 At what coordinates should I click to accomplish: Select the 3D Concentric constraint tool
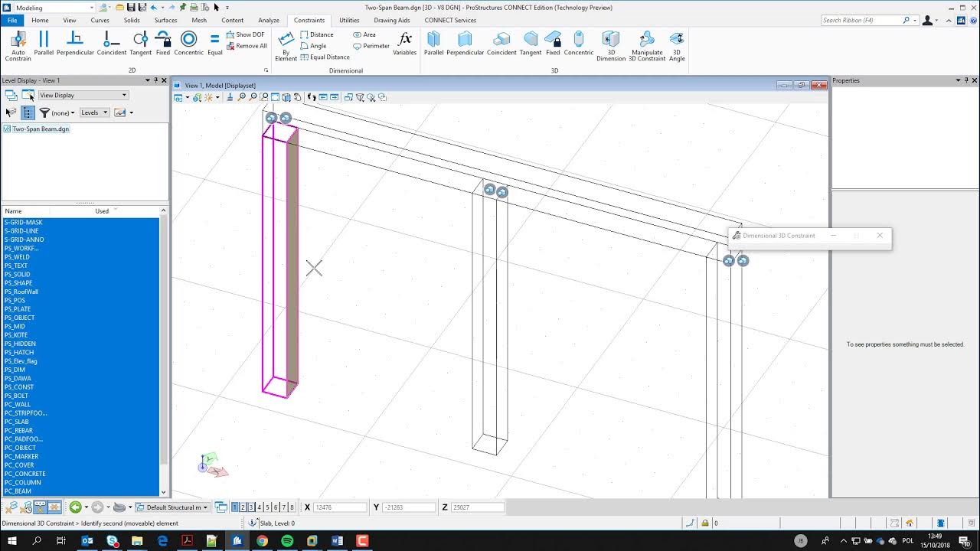pos(578,44)
